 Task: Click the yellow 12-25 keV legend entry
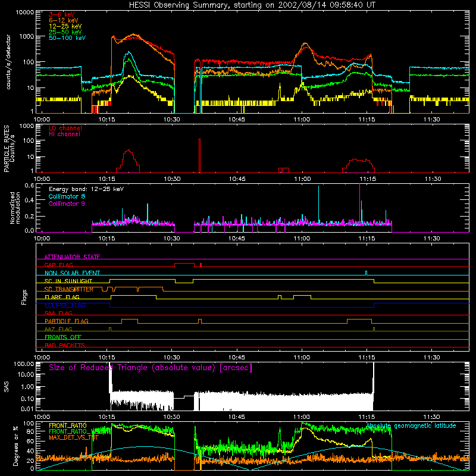pos(65,26)
